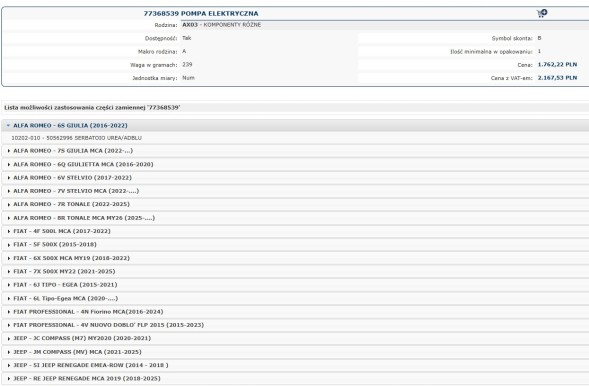The width and height of the screenshot is (589, 387).
Task: Open 10202-010 SERBATOIO UREA/ADBLU entry
Action: [76, 138]
